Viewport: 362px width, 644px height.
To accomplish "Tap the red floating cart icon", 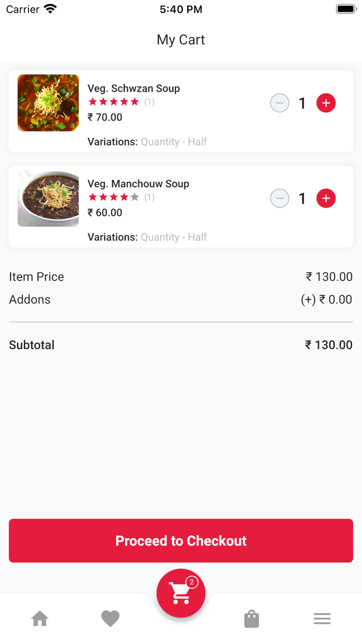I will point(180,594).
